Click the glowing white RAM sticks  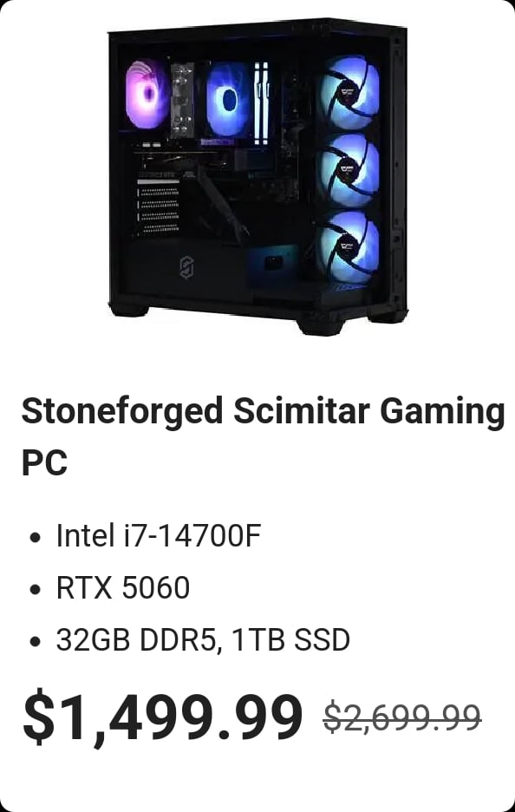point(261,102)
